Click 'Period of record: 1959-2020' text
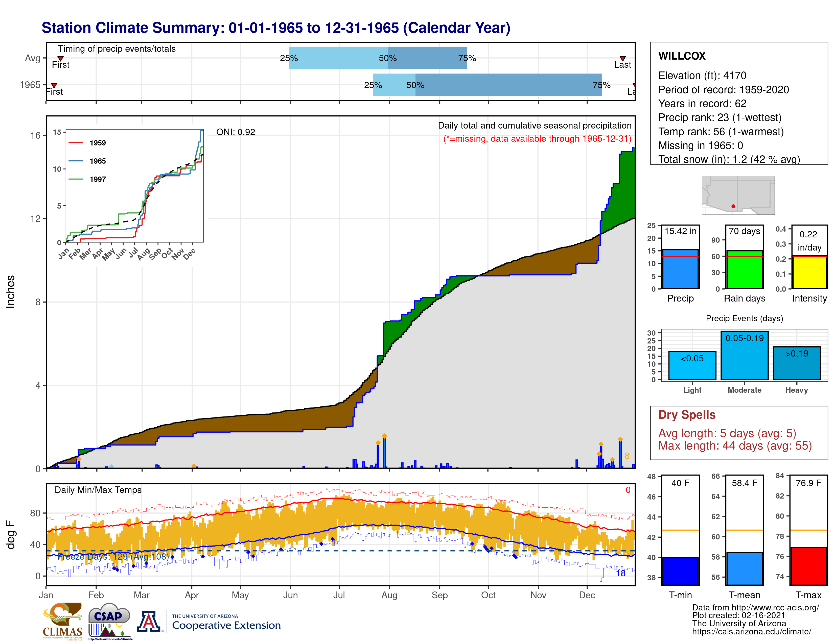 click(x=723, y=90)
